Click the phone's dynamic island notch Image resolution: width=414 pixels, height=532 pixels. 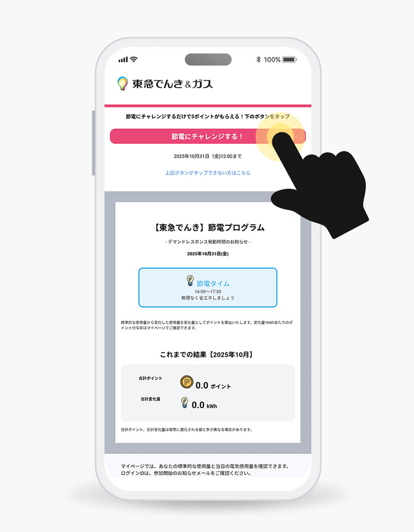[208, 59]
